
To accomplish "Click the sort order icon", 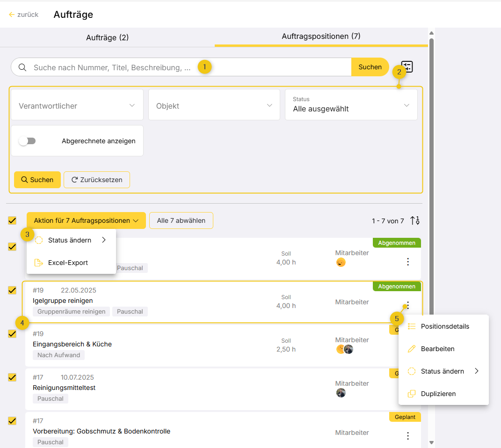I will pyautogui.click(x=415, y=220).
